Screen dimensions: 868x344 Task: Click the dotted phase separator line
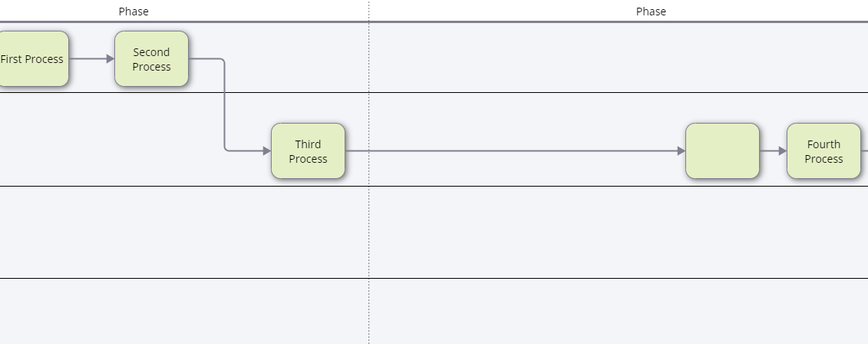click(x=368, y=230)
